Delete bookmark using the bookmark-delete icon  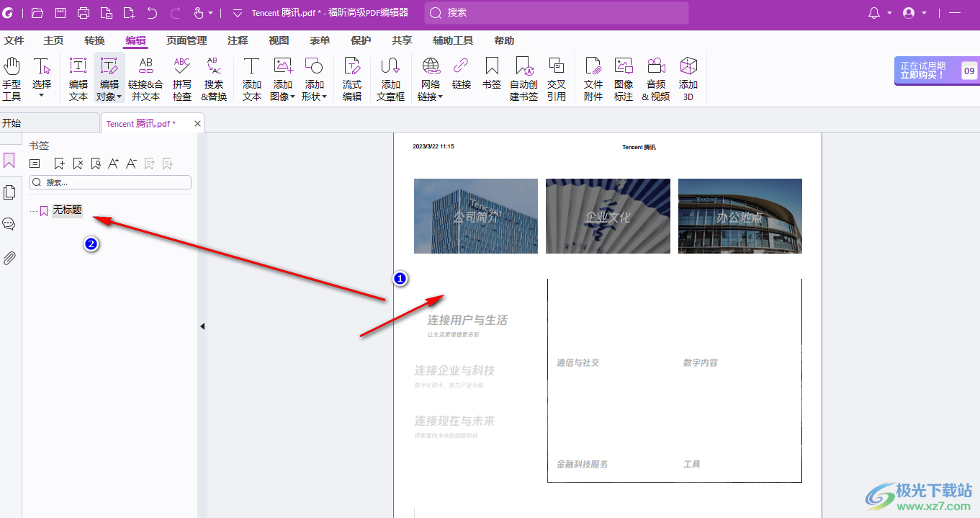click(78, 163)
